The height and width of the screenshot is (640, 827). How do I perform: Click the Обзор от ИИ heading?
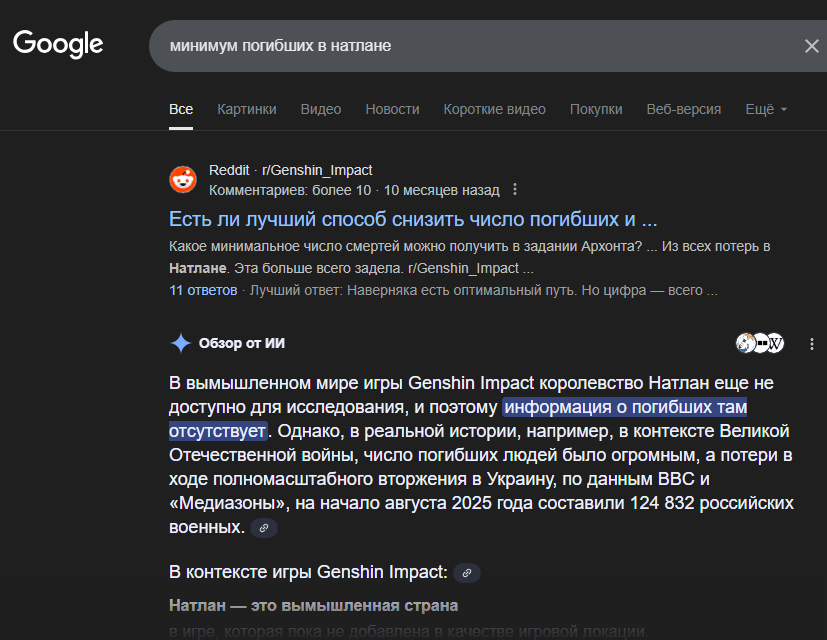click(x=242, y=343)
